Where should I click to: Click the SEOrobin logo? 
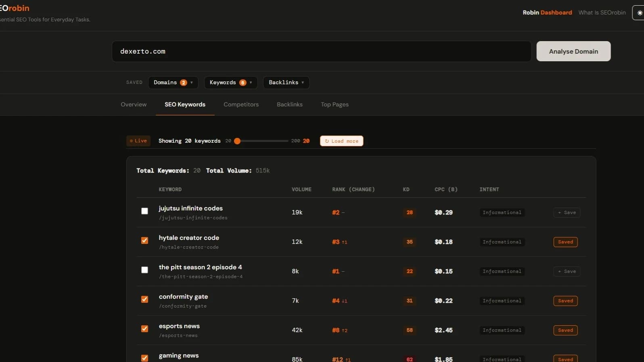[x=15, y=8]
